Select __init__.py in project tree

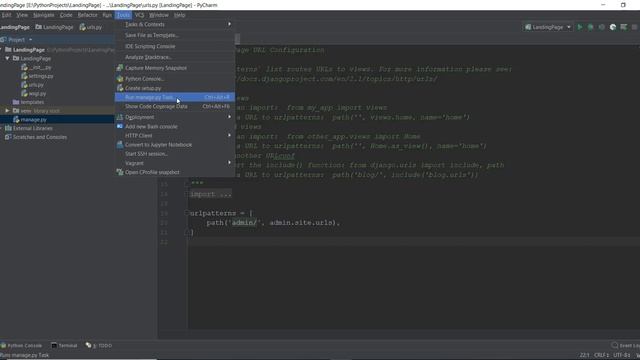(x=36, y=67)
